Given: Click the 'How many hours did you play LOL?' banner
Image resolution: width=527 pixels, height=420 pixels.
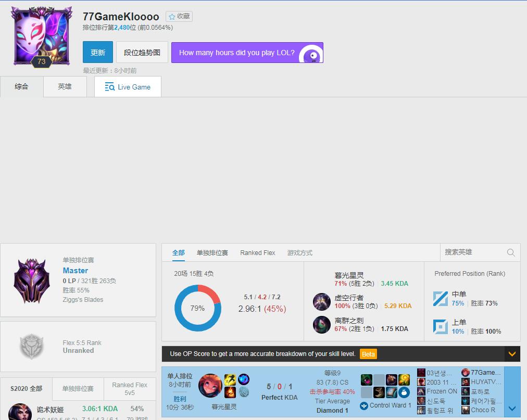Looking at the screenshot, I should coord(247,53).
